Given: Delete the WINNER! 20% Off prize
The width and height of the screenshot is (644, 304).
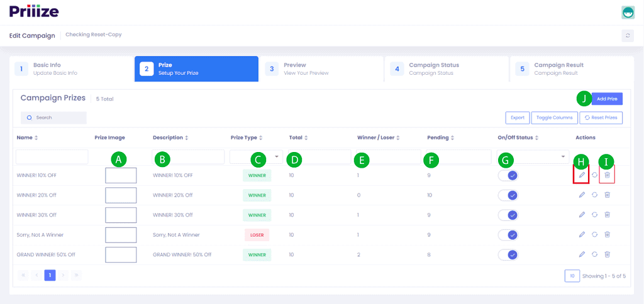Looking at the screenshot, I should pyautogui.click(x=607, y=195).
